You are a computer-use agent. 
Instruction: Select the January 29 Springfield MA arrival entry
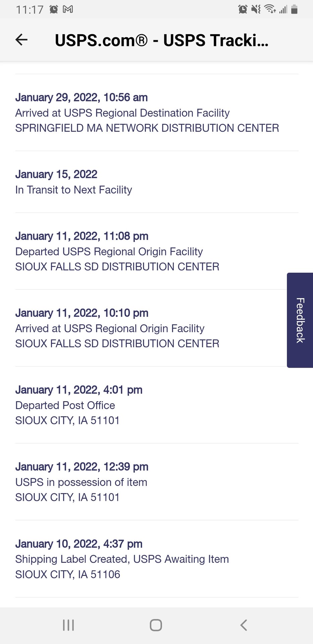point(147,113)
